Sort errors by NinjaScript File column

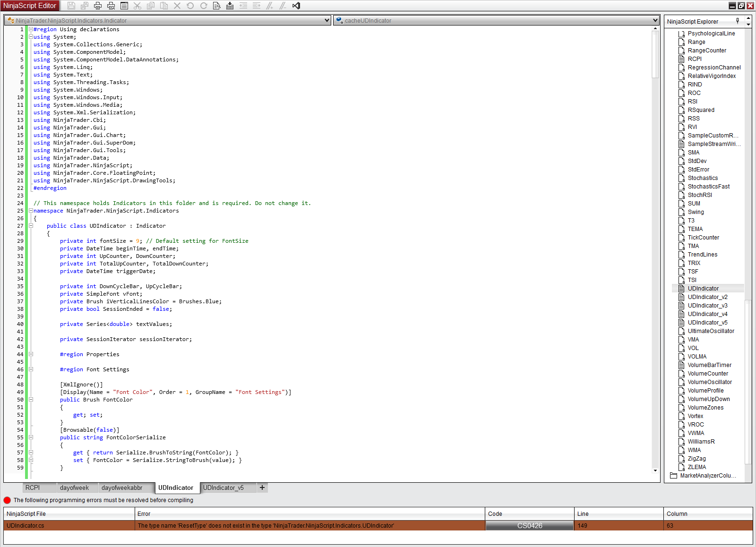pyautogui.click(x=69, y=513)
